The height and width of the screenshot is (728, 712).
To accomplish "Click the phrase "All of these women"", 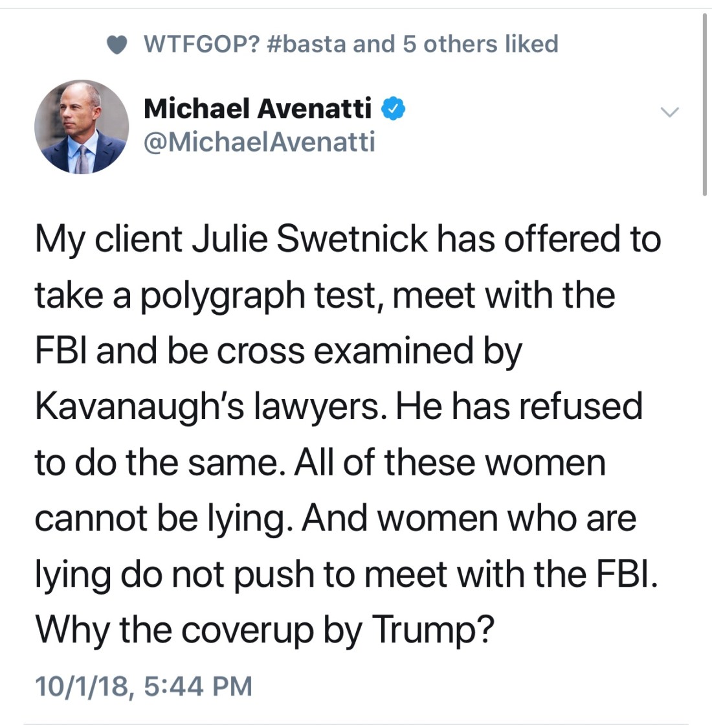I will tap(450, 462).
